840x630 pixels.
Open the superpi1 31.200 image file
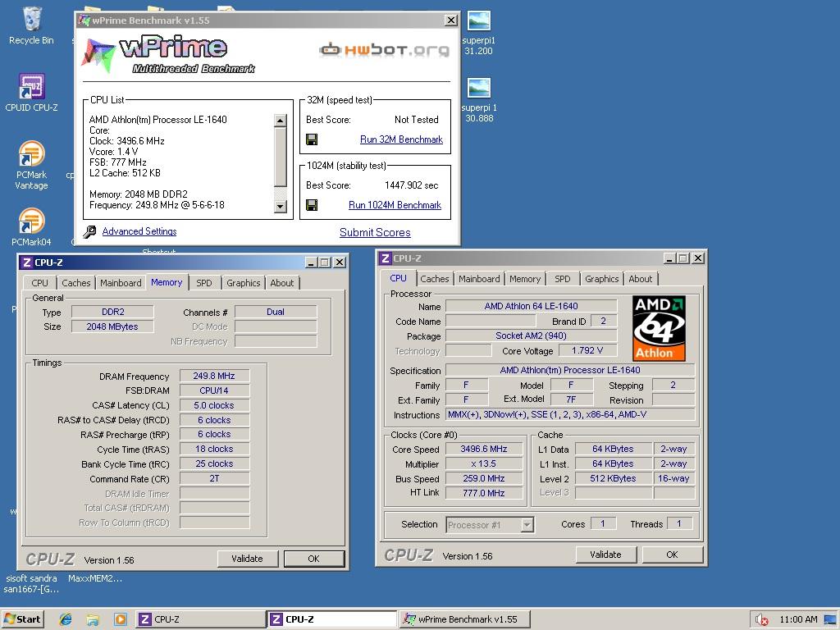tap(478, 33)
